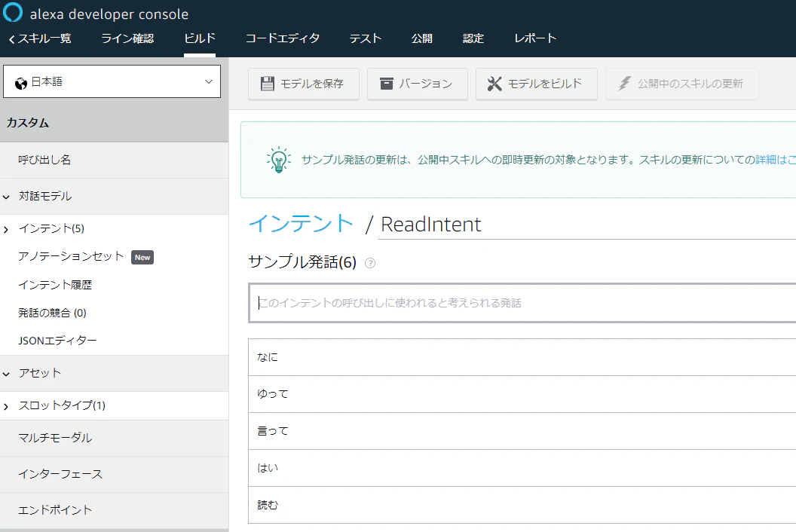
Task: Open the 認定 tab
Action: tap(473, 38)
